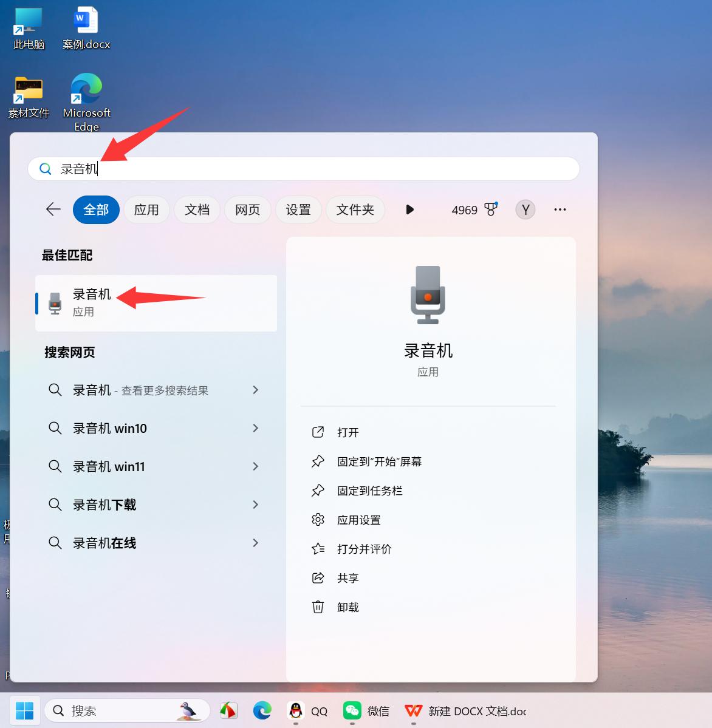
Task: Click the magnifier icon in search box
Action: click(x=45, y=169)
